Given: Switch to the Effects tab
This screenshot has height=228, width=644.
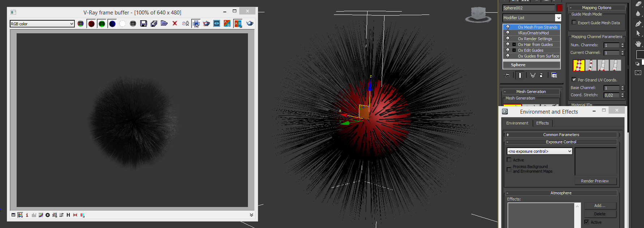Looking at the screenshot, I should pyautogui.click(x=542, y=123).
